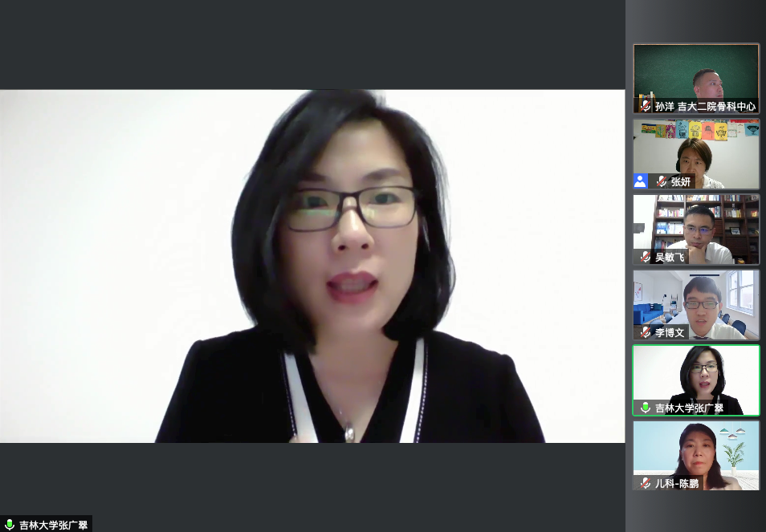The image size is (766, 532).
Task: Click name text 儿科-陈鹏
Action: pyautogui.click(x=677, y=484)
